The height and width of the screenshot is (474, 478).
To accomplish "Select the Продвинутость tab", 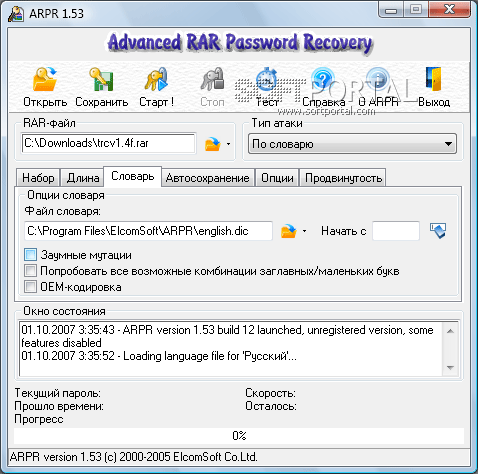I will [343, 178].
